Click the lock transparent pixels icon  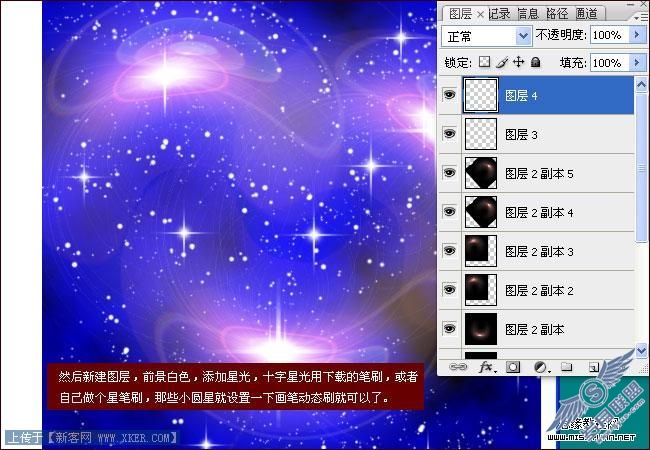click(484, 62)
